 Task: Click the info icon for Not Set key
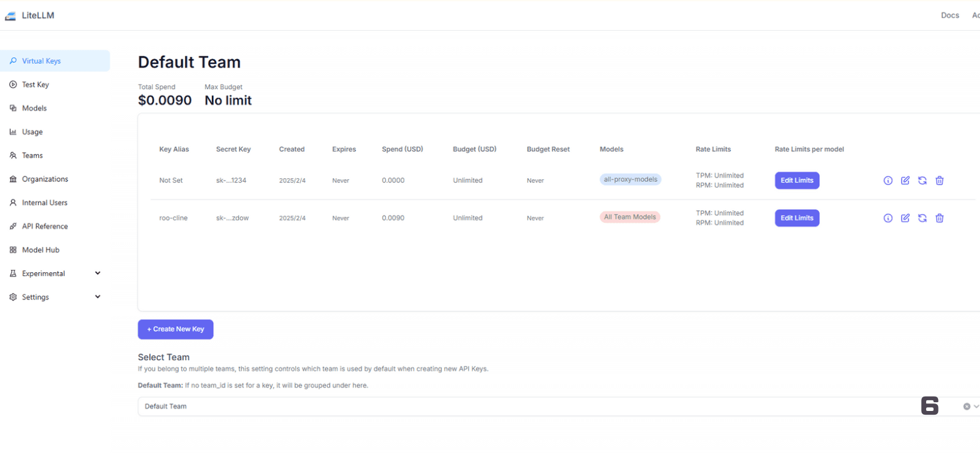[x=888, y=181]
